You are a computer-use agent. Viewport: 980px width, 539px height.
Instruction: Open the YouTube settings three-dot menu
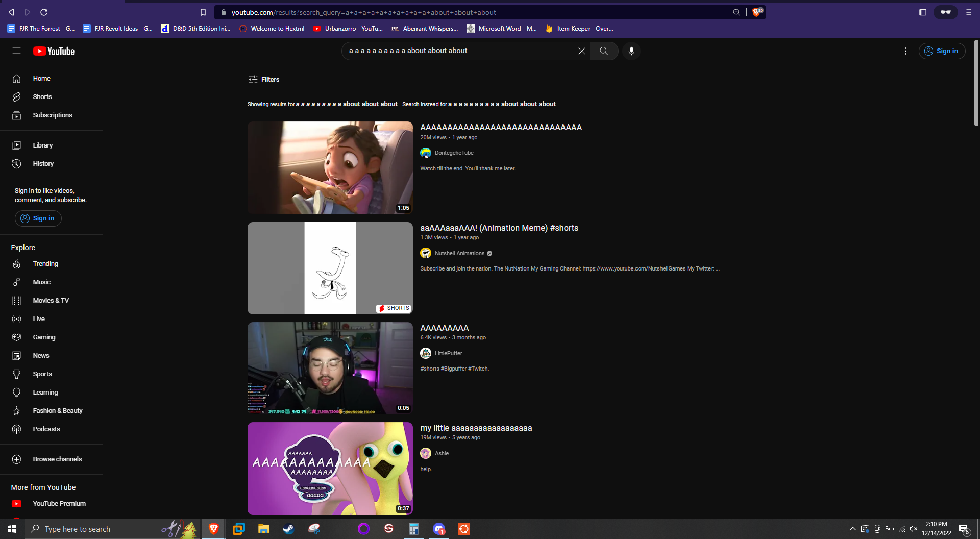pos(905,51)
